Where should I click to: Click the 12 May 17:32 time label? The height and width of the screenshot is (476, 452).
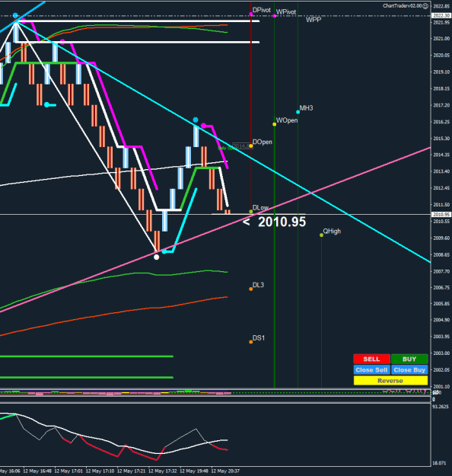pos(163,471)
